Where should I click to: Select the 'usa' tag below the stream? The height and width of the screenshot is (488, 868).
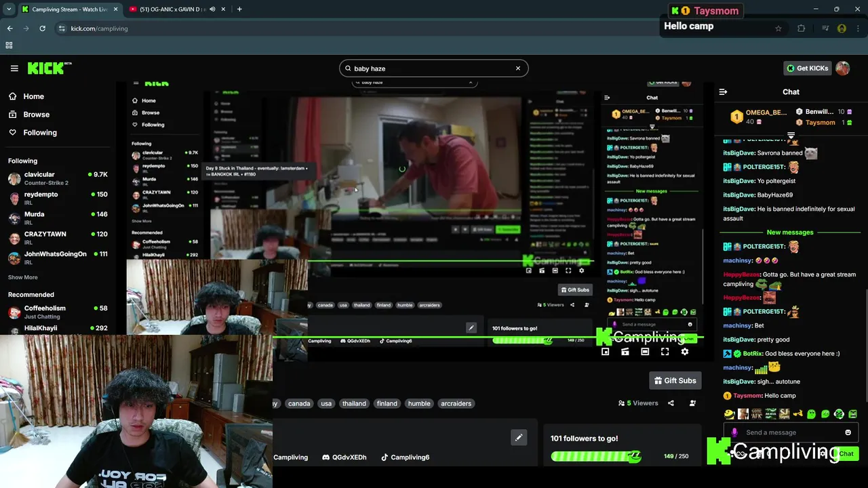[326, 403]
